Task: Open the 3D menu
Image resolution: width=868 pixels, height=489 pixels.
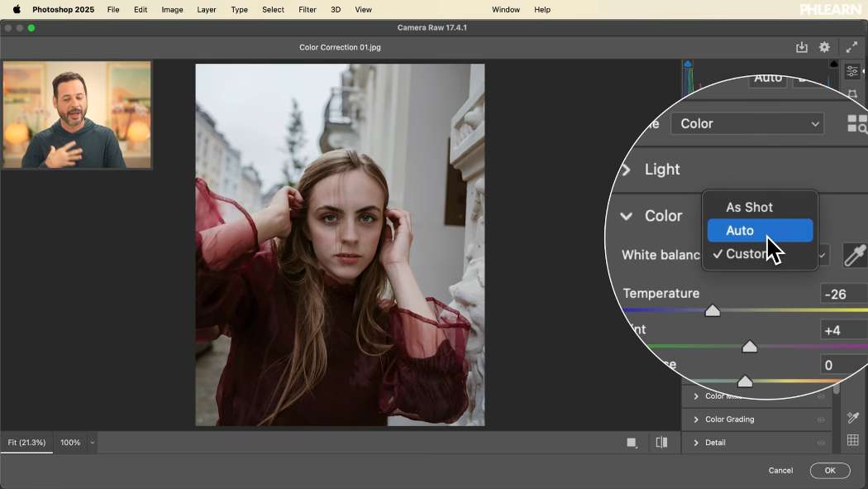Action: 336,9
